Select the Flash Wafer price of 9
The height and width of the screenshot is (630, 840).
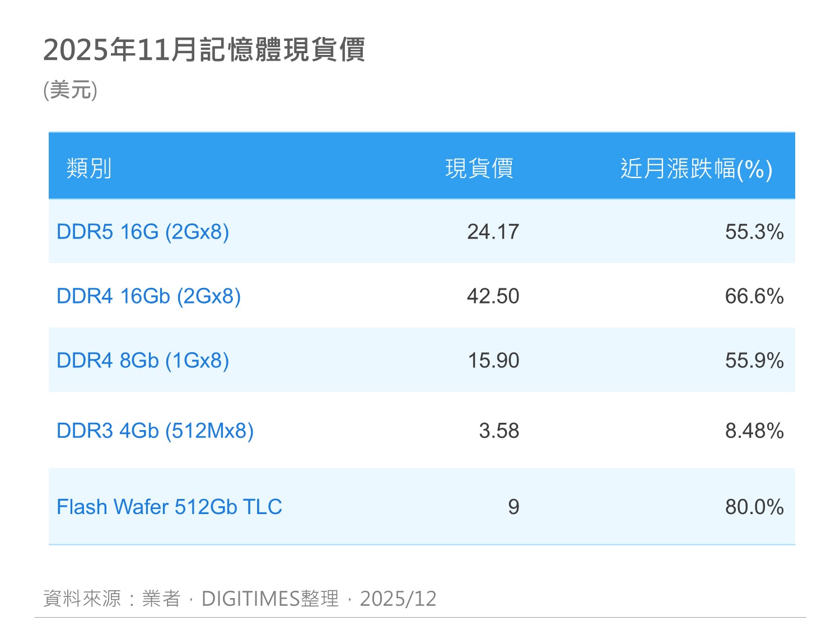514,507
